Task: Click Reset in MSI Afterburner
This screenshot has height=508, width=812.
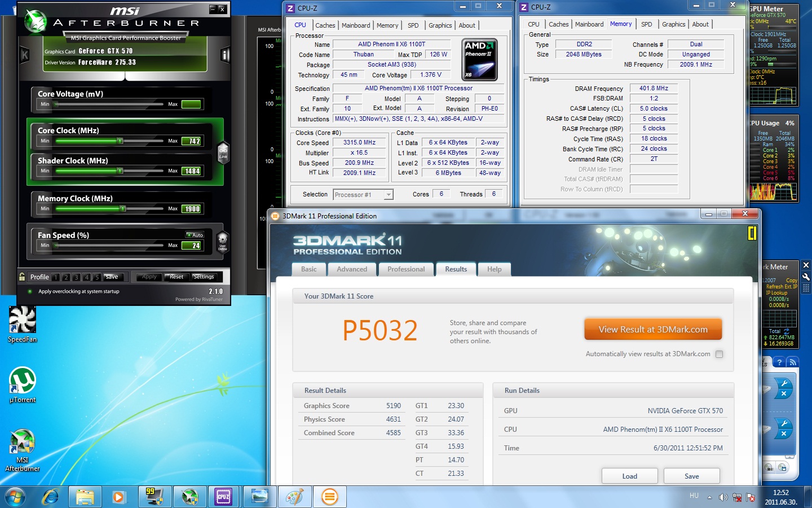Action: pyautogui.click(x=176, y=277)
